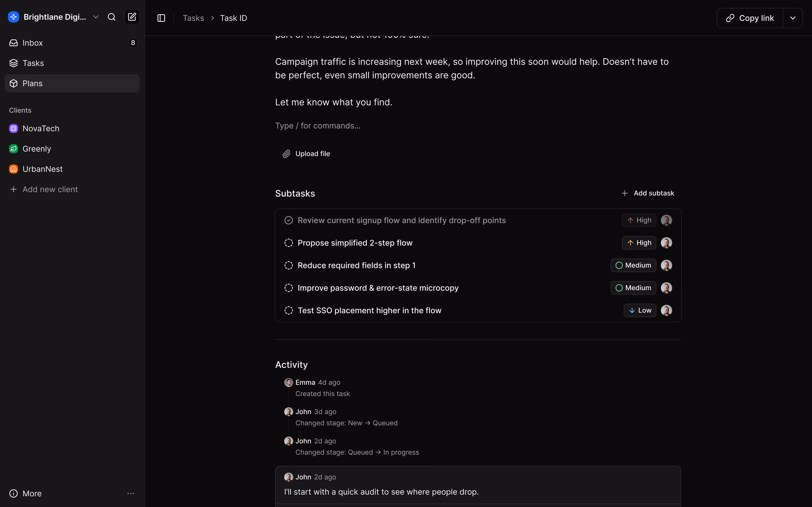Open Plans from the sidebar menu
The image size is (812, 507).
tap(32, 83)
